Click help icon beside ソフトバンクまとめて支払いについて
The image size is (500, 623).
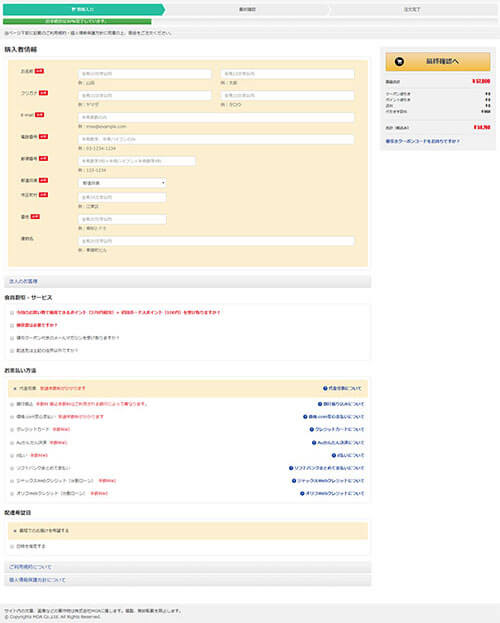coord(291,468)
